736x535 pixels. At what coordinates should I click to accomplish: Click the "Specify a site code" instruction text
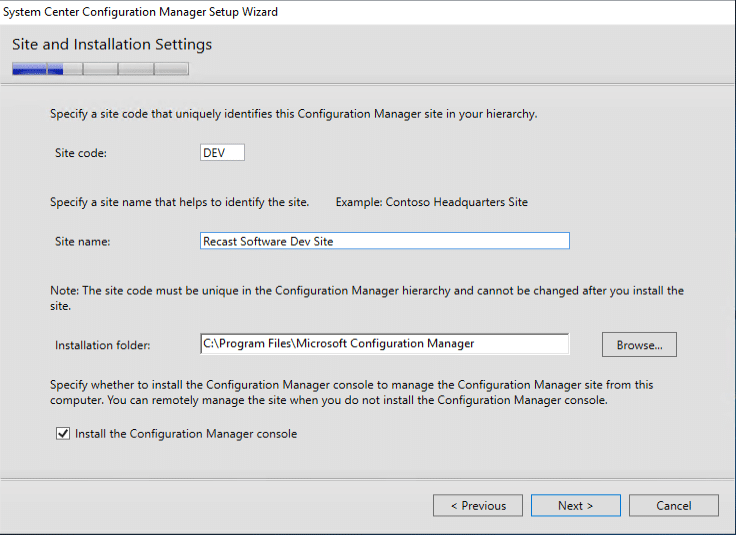pos(293,114)
